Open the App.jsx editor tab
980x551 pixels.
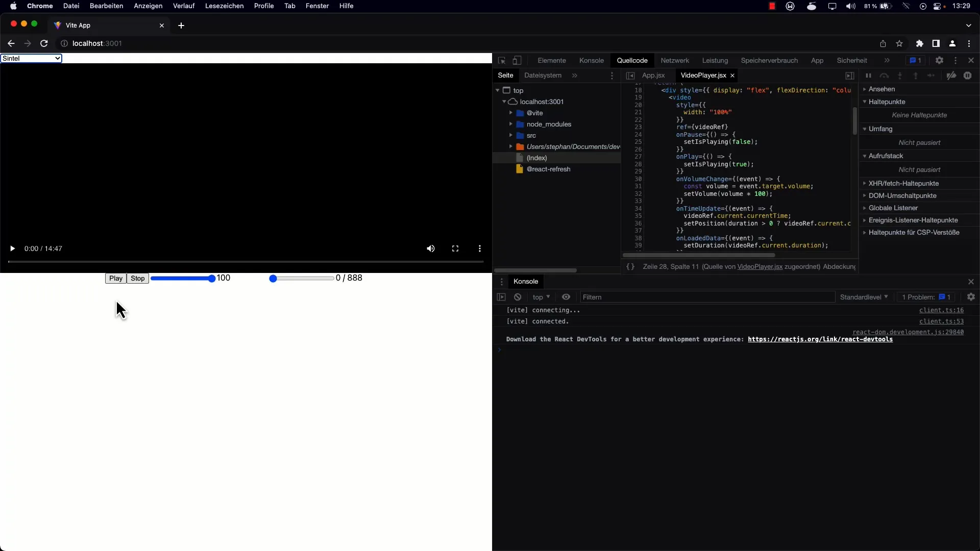pyautogui.click(x=653, y=76)
